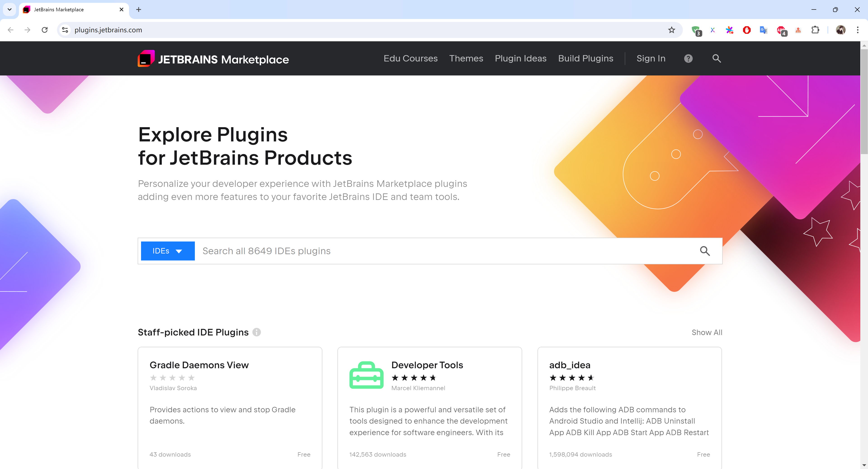The height and width of the screenshot is (469, 868).
Task: Click the search bar magnifier button
Action: pyautogui.click(x=705, y=251)
